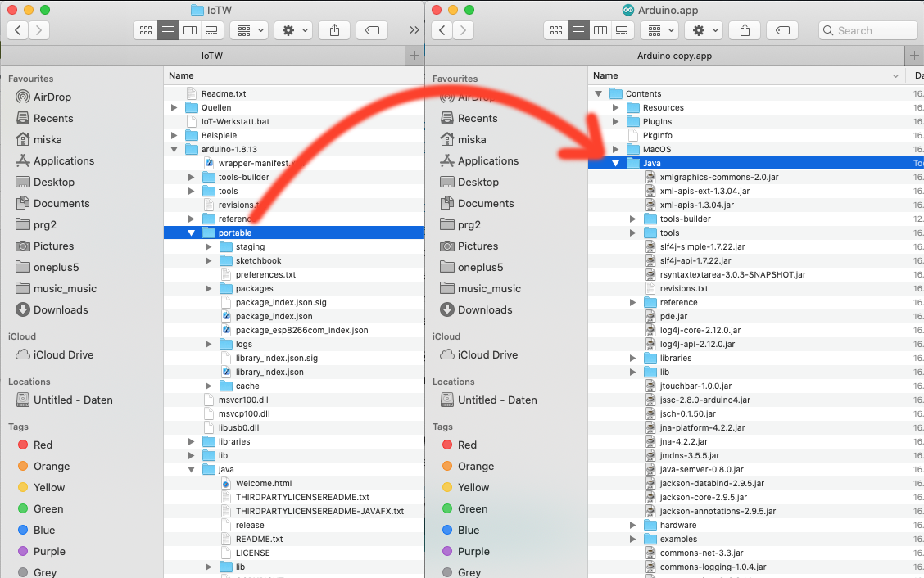
Task: Open miska home folder in left sidebar
Action: coord(48,139)
